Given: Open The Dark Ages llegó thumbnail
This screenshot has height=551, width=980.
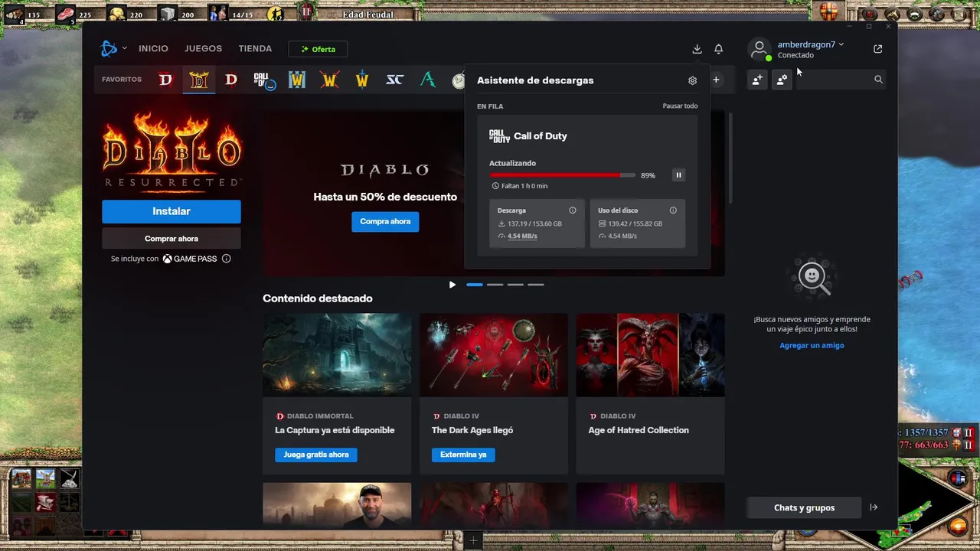Looking at the screenshot, I should (x=494, y=355).
